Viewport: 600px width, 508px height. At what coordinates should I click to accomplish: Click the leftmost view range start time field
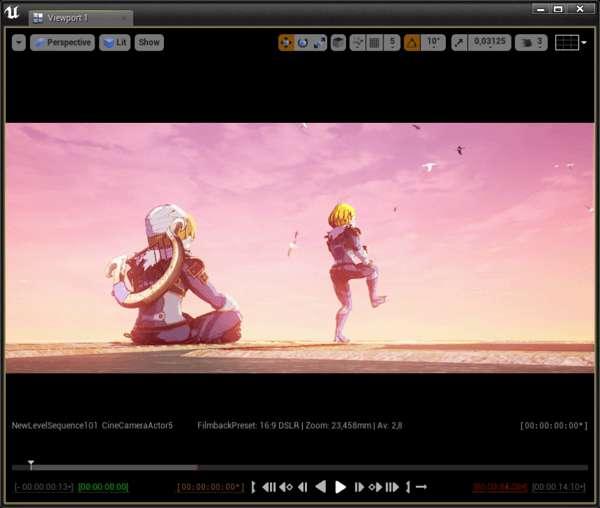tap(44, 487)
